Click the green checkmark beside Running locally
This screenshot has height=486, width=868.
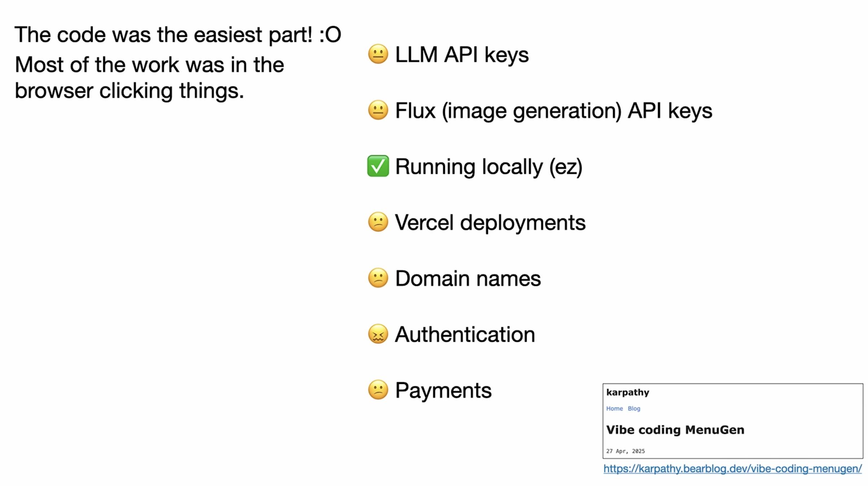click(378, 166)
